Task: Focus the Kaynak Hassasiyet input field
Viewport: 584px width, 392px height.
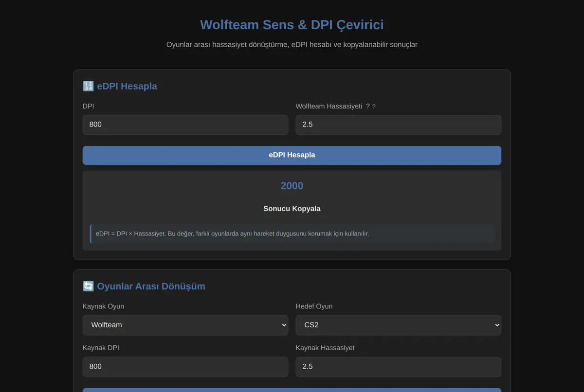Action: tap(399, 367)
